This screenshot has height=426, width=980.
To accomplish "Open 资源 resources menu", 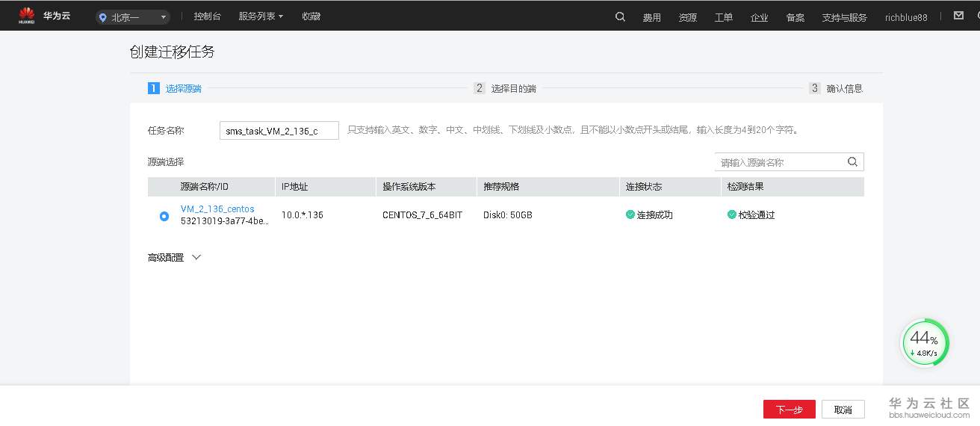I will 688,17.
